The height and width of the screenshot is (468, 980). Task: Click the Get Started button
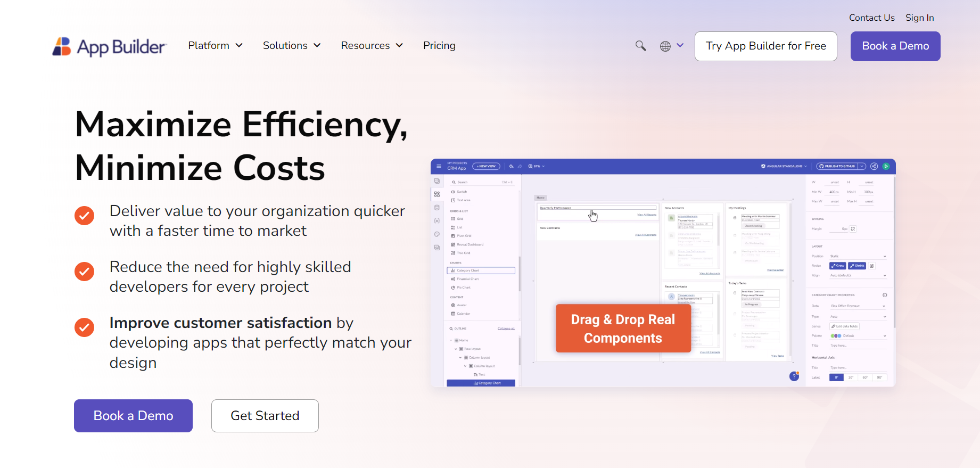[x=265, y=416]
